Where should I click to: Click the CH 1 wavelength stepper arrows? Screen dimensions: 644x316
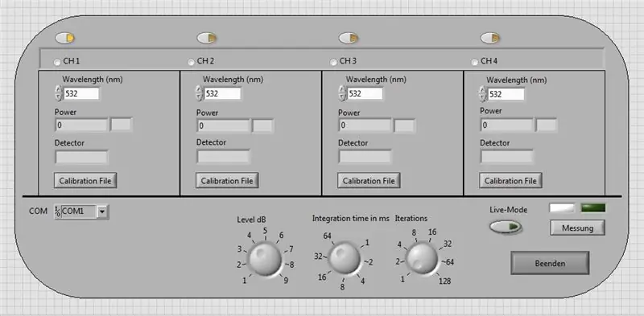tap(58, 93)
